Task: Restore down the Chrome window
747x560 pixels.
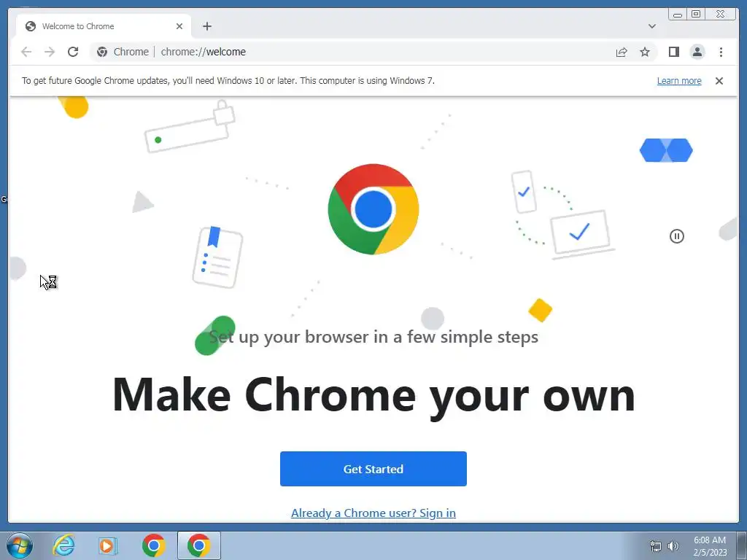Action: pos(696,15)
